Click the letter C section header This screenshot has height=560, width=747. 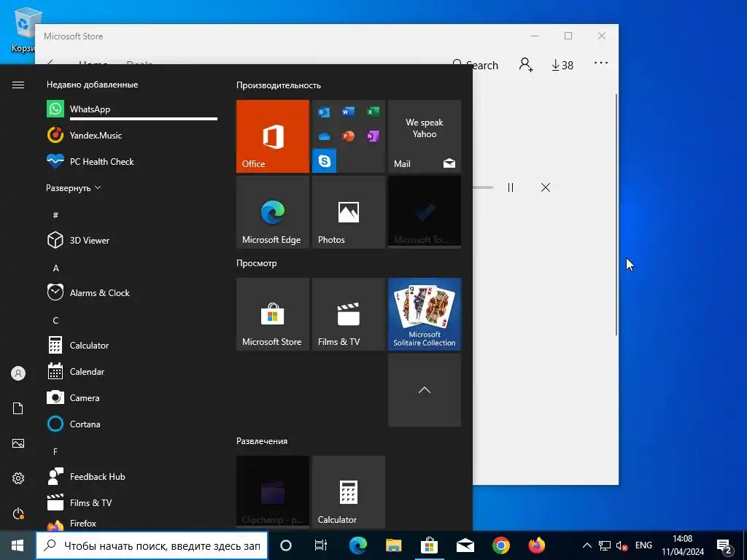pos(55,321)
